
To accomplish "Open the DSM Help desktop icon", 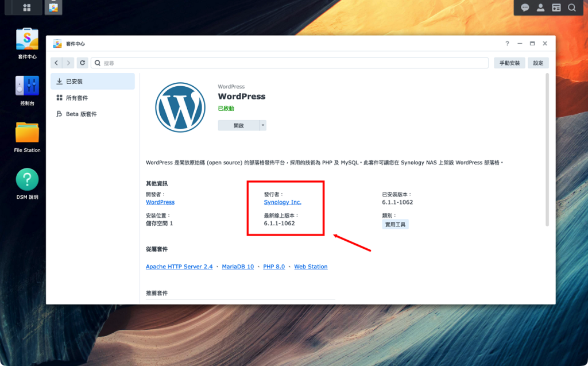I will tap(27, 180).
